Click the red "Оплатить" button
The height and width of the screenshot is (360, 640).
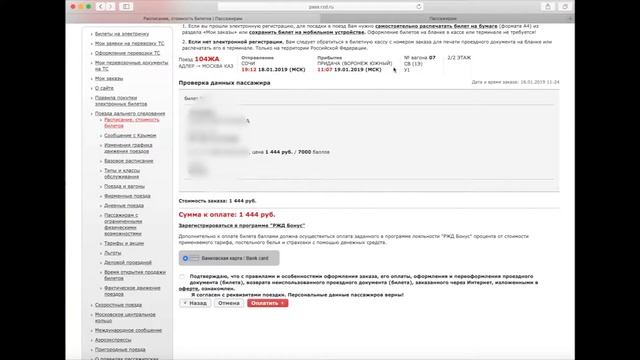pos(267,303)
